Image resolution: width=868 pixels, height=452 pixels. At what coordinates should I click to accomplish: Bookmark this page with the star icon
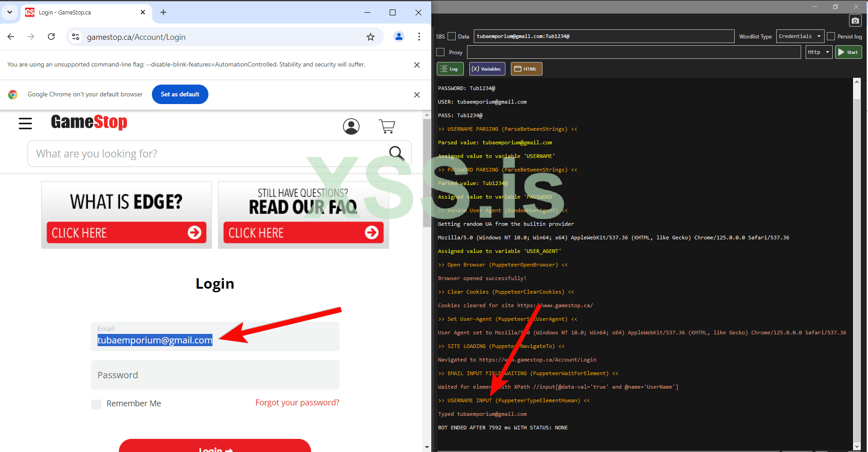pos(371,37)
